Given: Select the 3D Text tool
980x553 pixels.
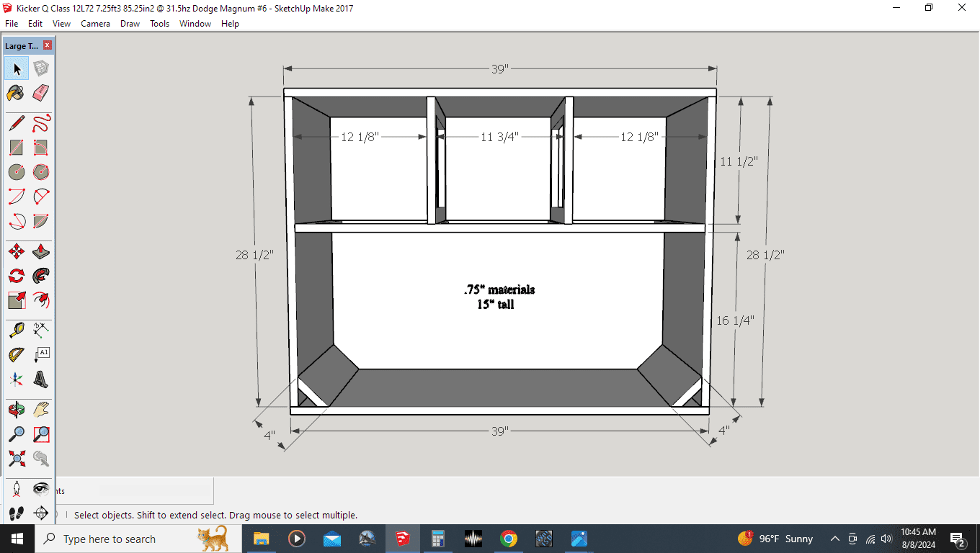Looking at the screenshot, I should pos(41,379).
